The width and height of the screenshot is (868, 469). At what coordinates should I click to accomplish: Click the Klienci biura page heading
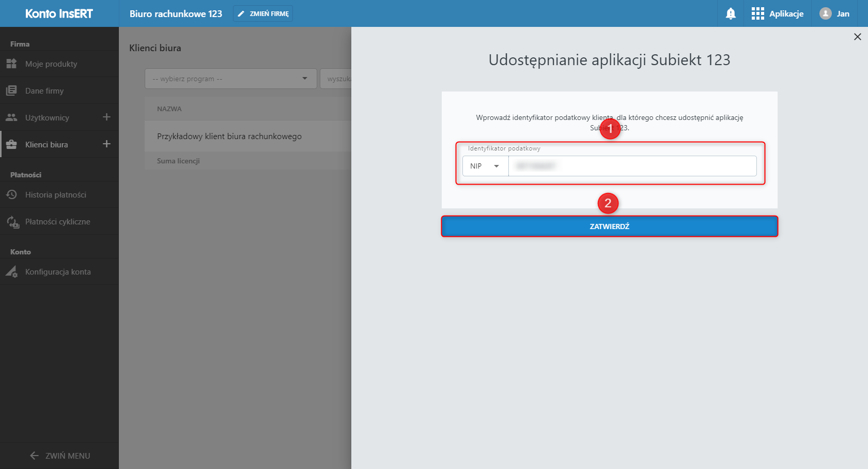155,48
